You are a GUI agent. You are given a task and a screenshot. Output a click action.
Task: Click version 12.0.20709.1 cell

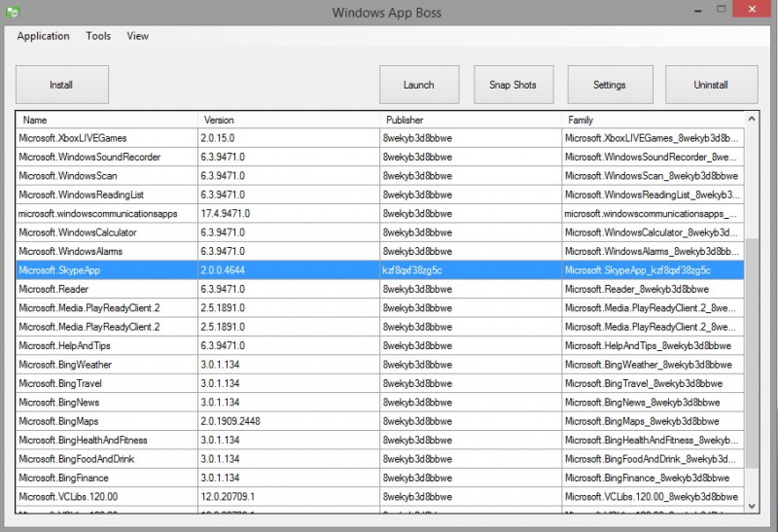[289, 496]
